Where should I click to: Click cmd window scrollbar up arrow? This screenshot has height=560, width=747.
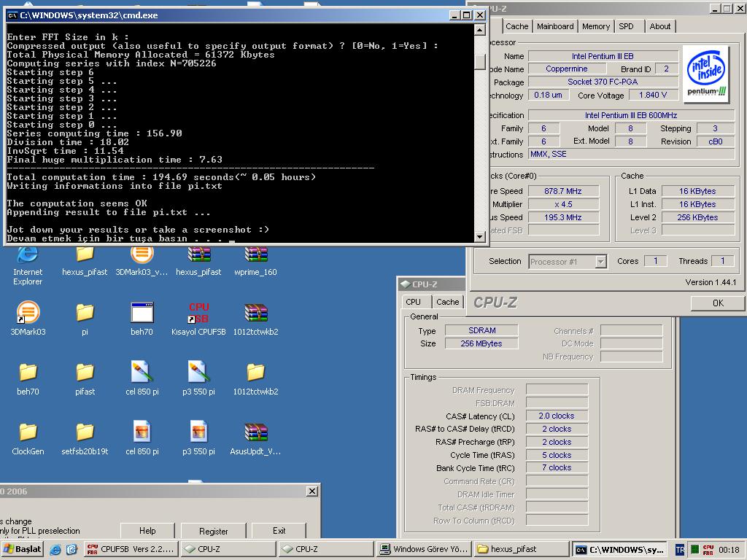click(x=480, y=29)
